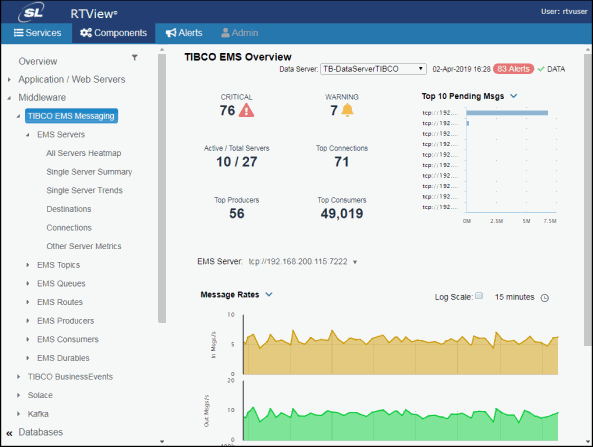Screen dimensions: 593x447
Task: Expand the EMS Producers node
Action: [x=28, y=321]
